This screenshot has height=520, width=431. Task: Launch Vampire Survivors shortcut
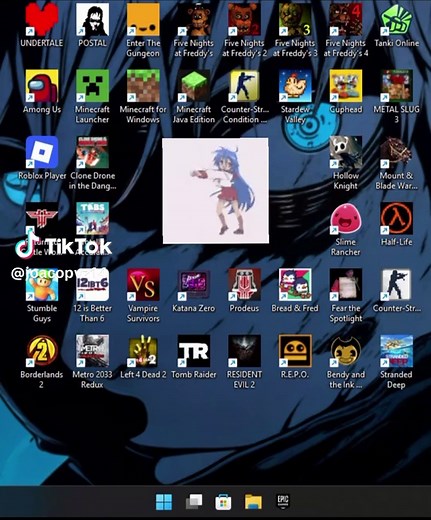click(143, 285)
